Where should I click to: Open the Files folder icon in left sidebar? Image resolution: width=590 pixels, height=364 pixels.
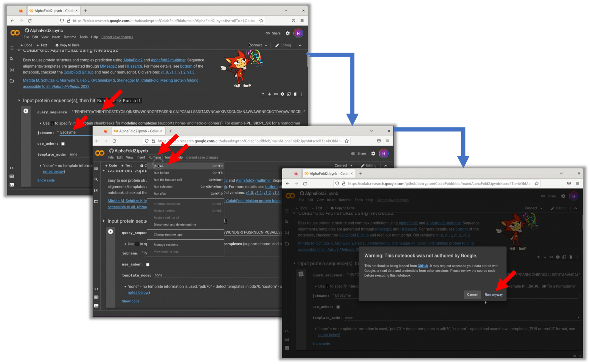click(x=12, y=81)
